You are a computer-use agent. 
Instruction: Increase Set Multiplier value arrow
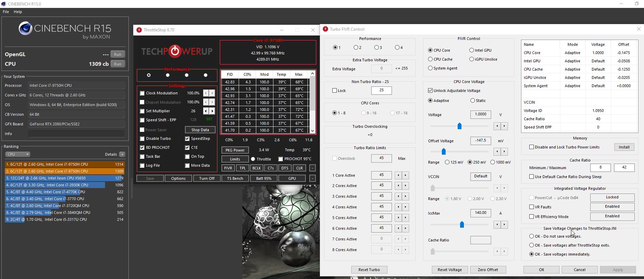click(x=212, y=111)
